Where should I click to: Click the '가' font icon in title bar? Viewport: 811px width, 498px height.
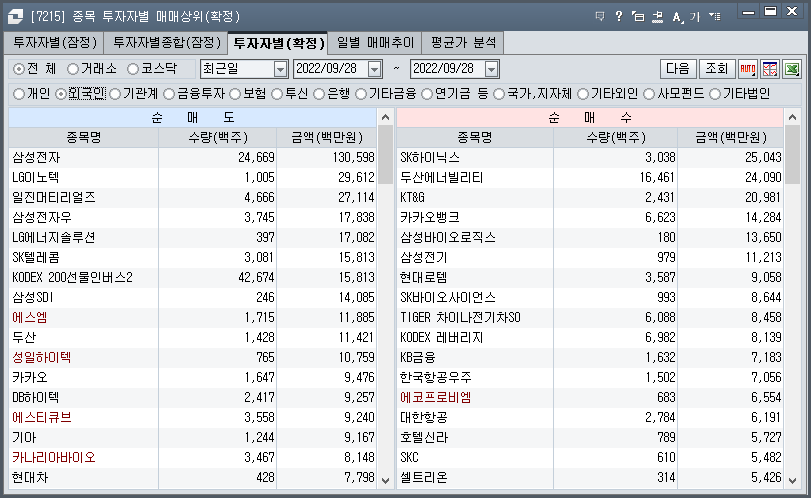point(695,17)
